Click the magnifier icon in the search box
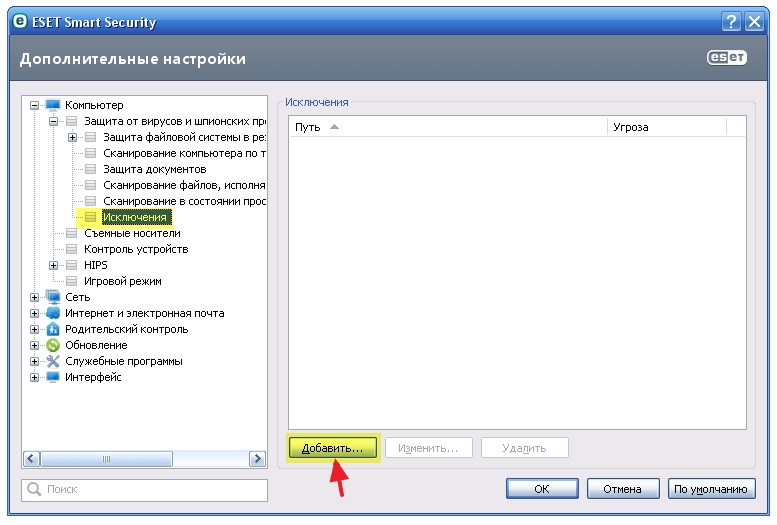The height and width of the screenshot is (525, 777). [34, 489]
